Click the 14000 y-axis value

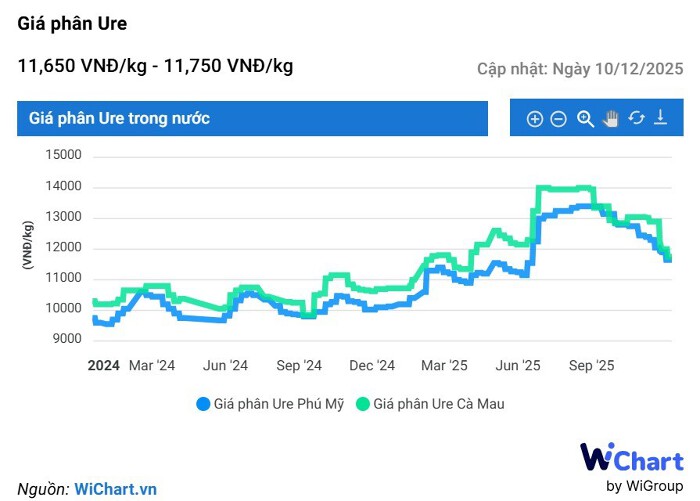[64, 187]
